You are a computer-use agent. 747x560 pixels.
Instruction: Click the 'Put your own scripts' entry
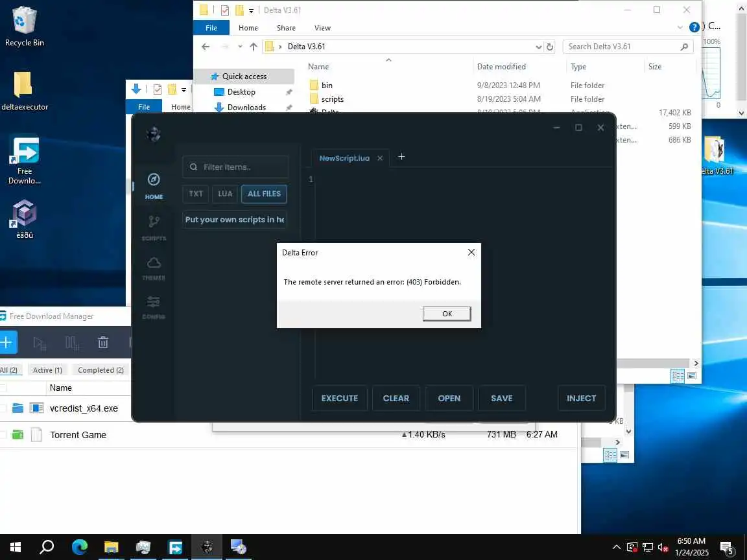pos(234,220)
